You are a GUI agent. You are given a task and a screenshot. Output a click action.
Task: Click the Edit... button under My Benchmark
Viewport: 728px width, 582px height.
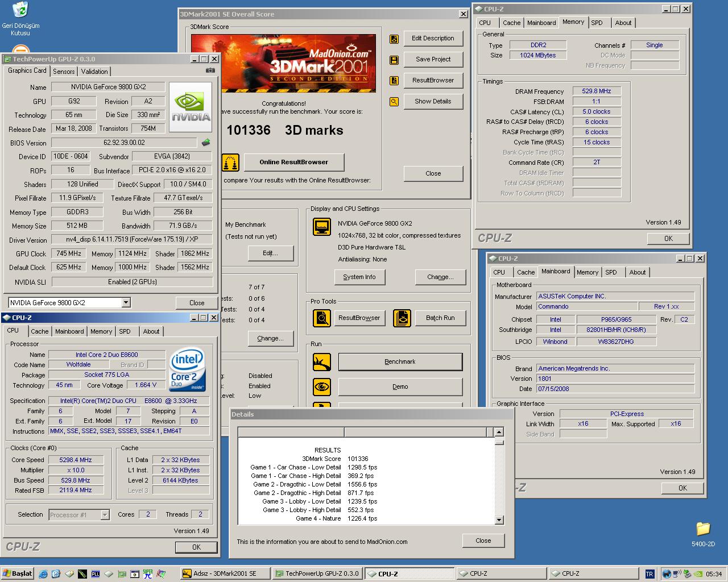(270, 253)
